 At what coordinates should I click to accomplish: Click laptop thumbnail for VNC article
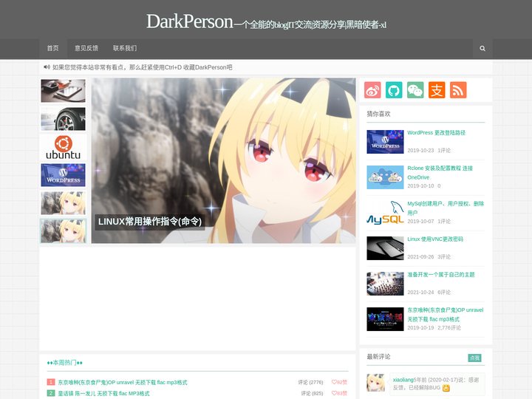tap(385, 248)
